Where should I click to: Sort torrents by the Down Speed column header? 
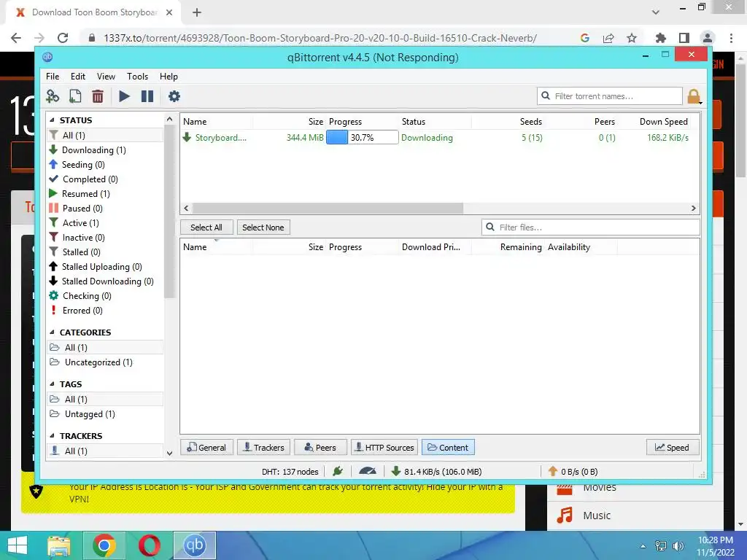[664, 122]
